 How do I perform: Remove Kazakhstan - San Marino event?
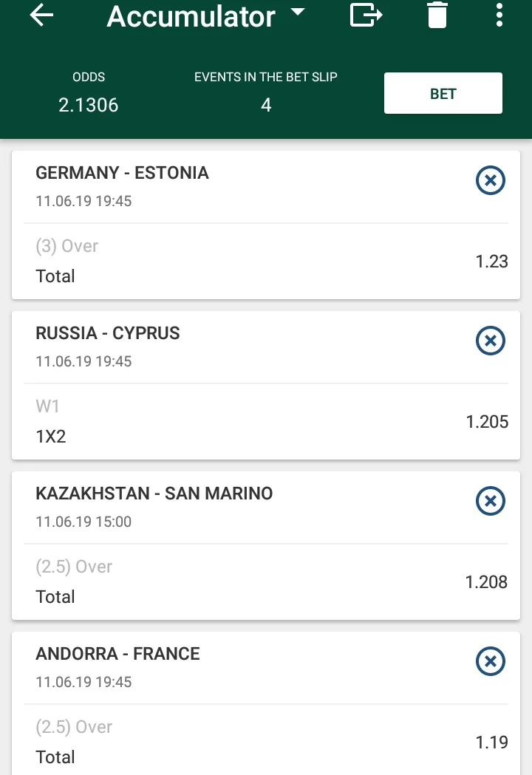pyautogui.click(x=490, y=502)
